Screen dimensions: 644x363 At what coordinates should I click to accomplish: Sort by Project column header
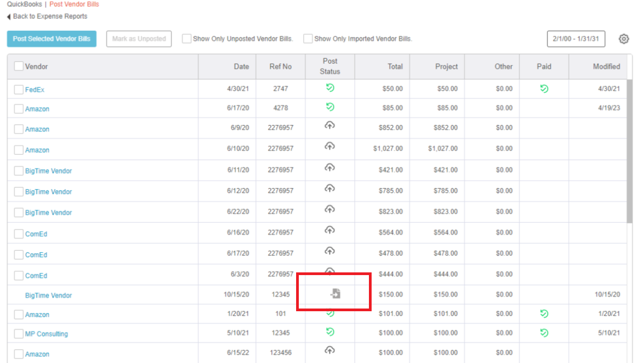click(x=447, y=66)
